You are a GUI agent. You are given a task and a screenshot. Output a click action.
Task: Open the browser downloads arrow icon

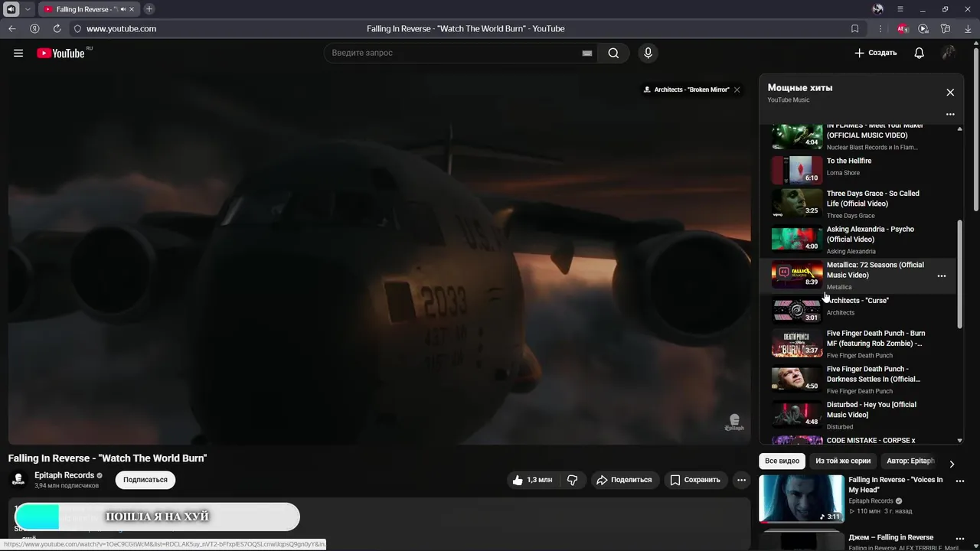(968, 28)
